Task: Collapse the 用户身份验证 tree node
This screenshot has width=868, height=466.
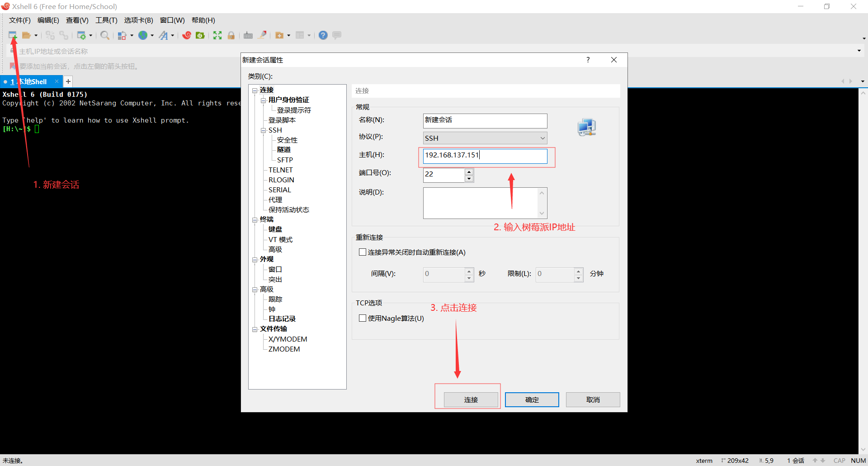Action: pyautogui.click(x=264, y=100)
